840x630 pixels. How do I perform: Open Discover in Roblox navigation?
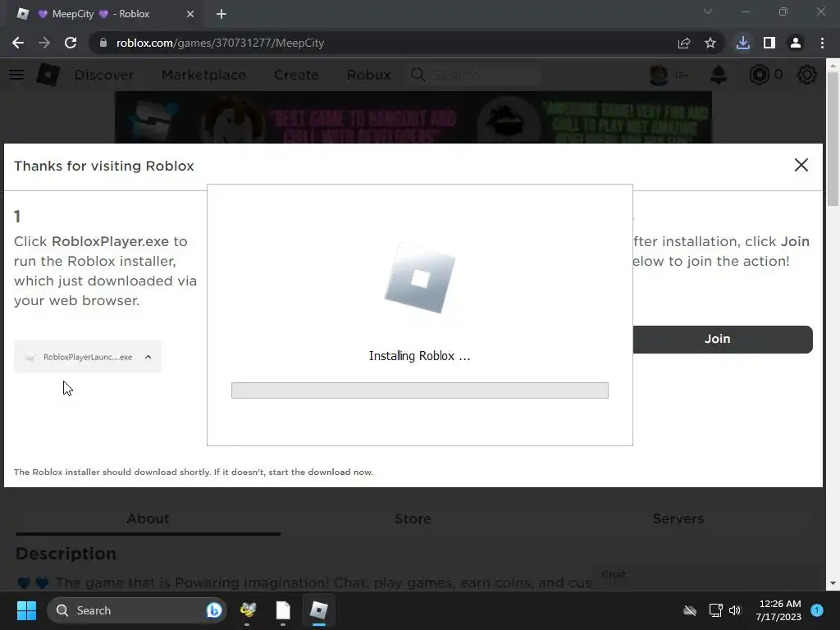pyautogui.click(x=104, y=75)
